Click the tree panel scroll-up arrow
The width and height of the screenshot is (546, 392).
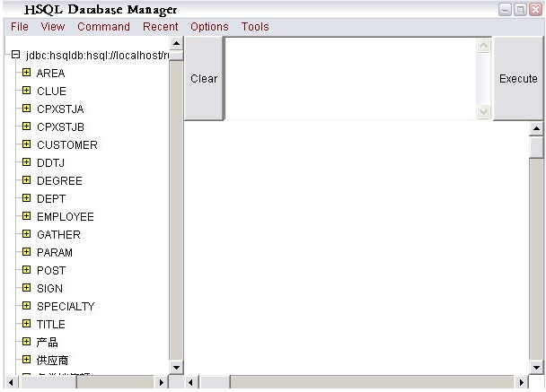176,43
